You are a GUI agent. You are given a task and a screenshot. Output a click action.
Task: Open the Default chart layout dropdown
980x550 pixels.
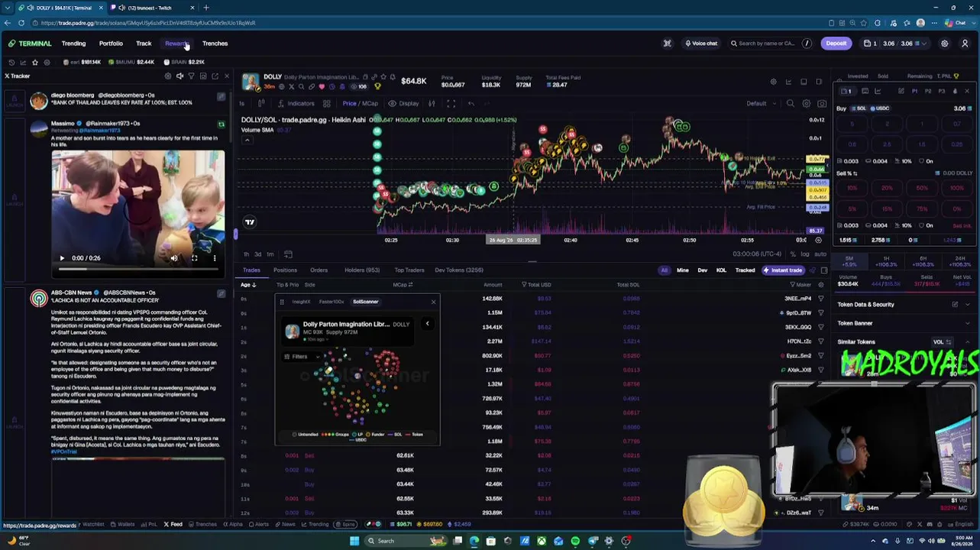coord(761,104)
